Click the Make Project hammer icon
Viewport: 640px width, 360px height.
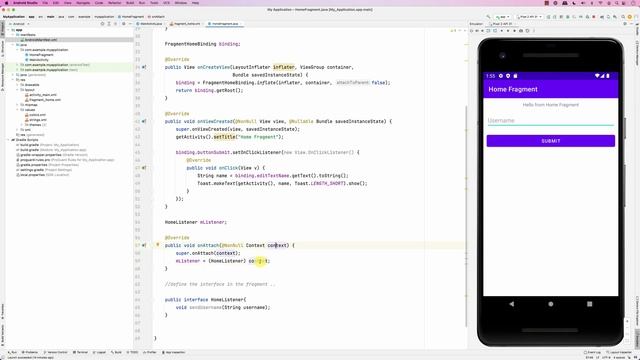pos(488,17)
